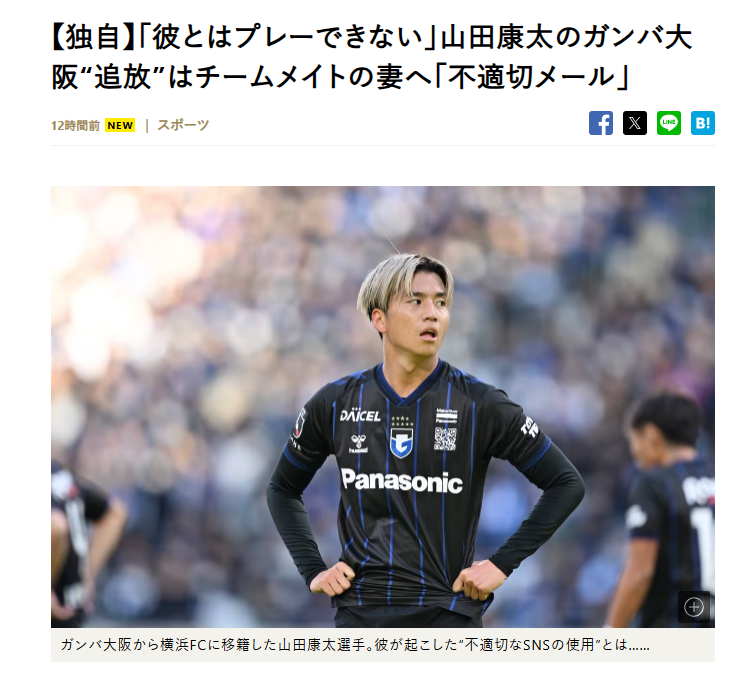Click the hummel logo on the shirt

[359, 443]
